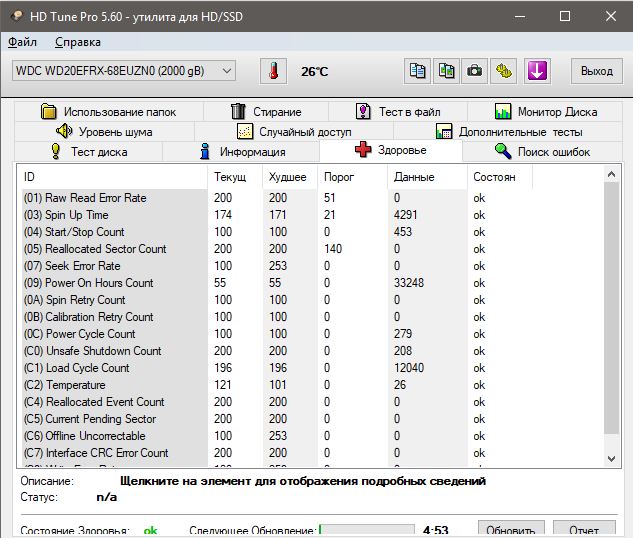Click the Порог column header
The width and height of the screenshot is (633, 538).
point(352,177)
